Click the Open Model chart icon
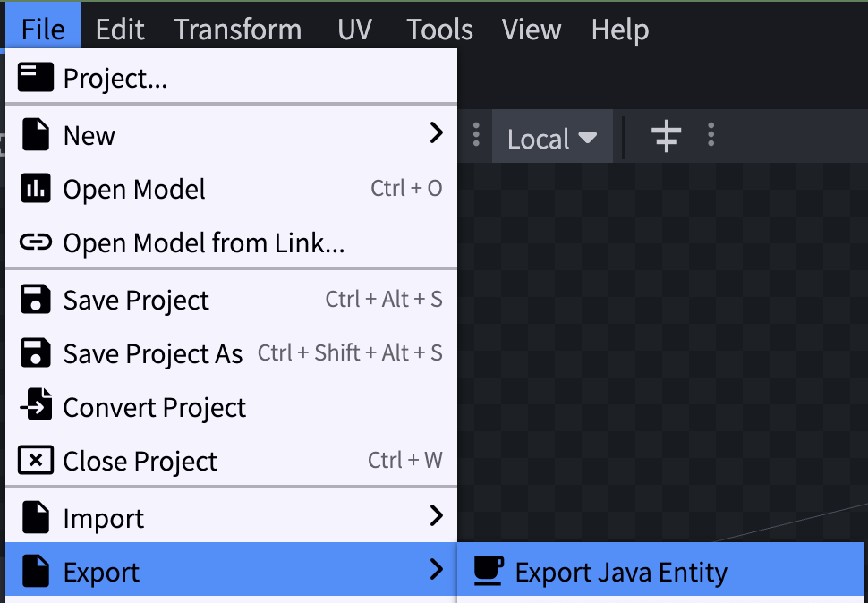Image resolution: width=868 pixels, height=603 pixels. [36, 189]
